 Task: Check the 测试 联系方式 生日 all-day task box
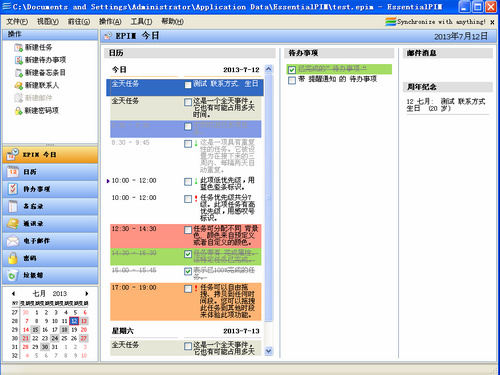pyautogui.click(x=188, y=85)
